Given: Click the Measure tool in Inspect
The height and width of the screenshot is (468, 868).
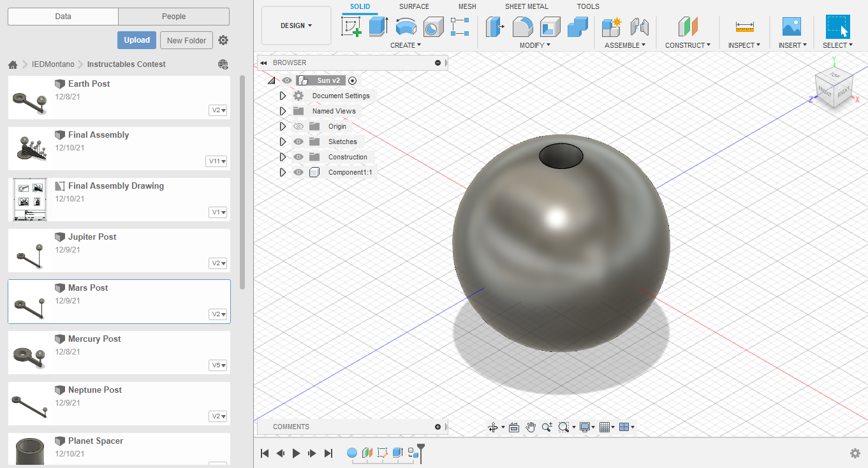Looking at the screenshot, I should 744,27.
